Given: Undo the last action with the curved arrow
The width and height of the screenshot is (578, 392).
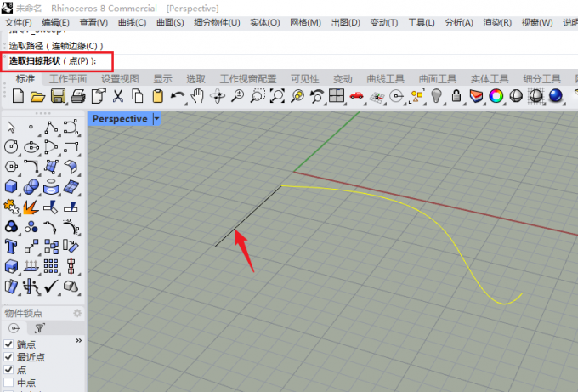Looking at the screenshot, I should (178, 96).
